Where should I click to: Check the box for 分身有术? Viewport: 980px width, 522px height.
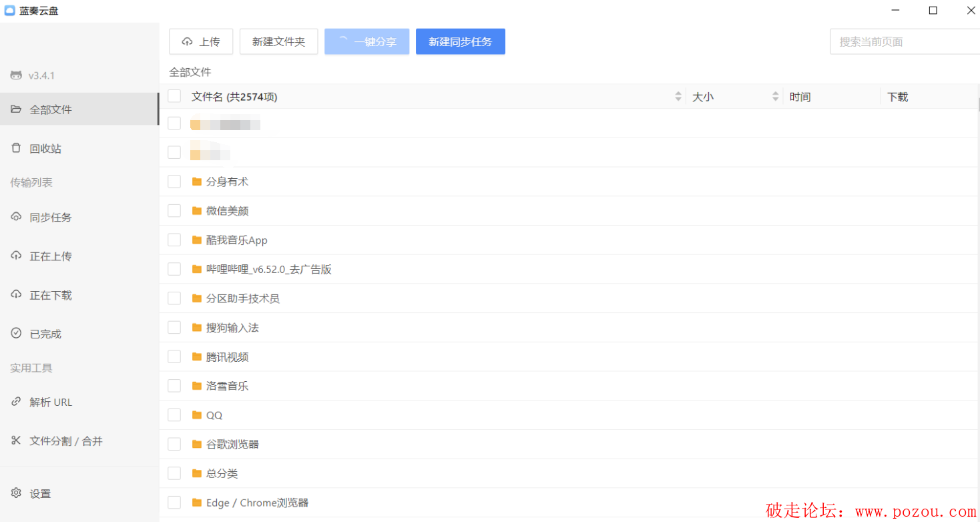click(x=174, y=182)
